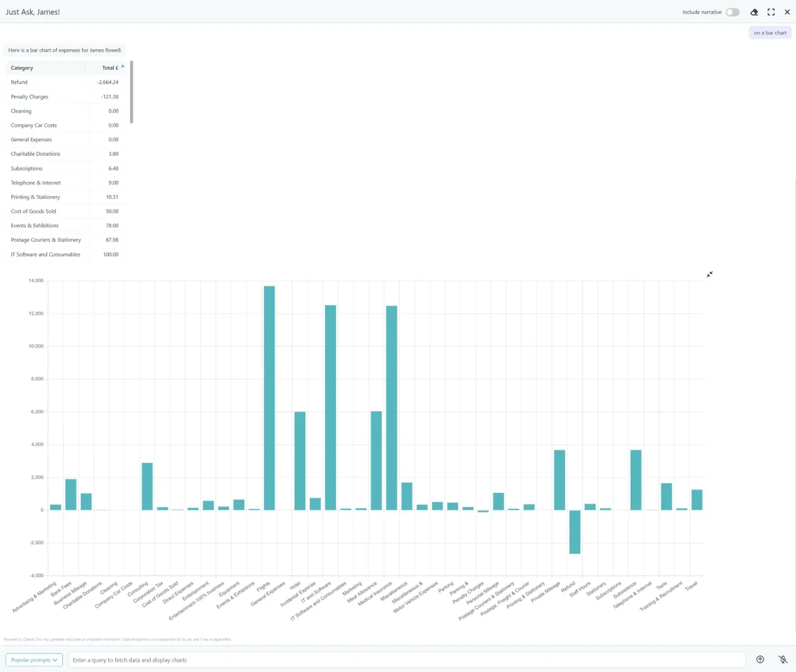Focus the query input field
Screen dimensions: 796x672
407,660
